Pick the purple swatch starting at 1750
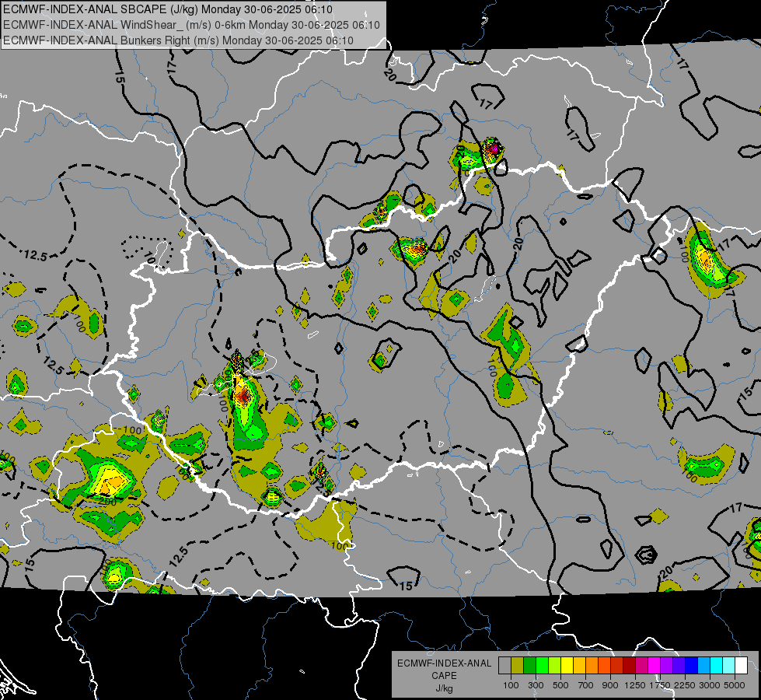The image size is (761, 700). point(666,665)
